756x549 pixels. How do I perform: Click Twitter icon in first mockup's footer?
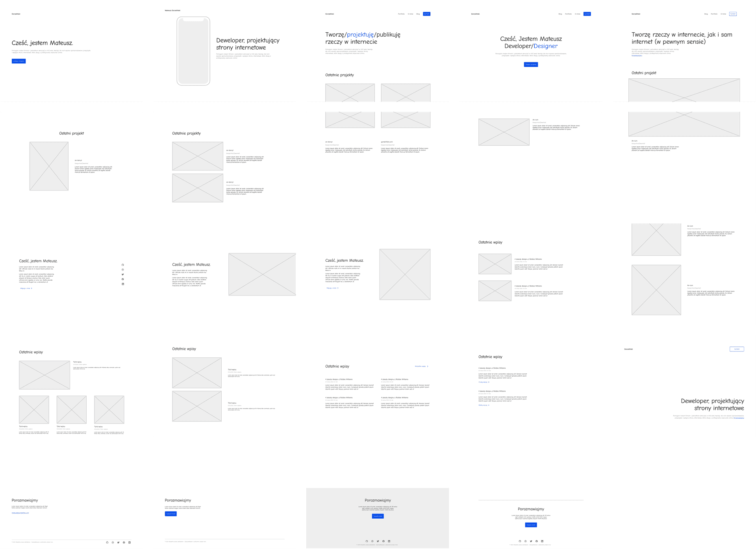pos(118,542)
